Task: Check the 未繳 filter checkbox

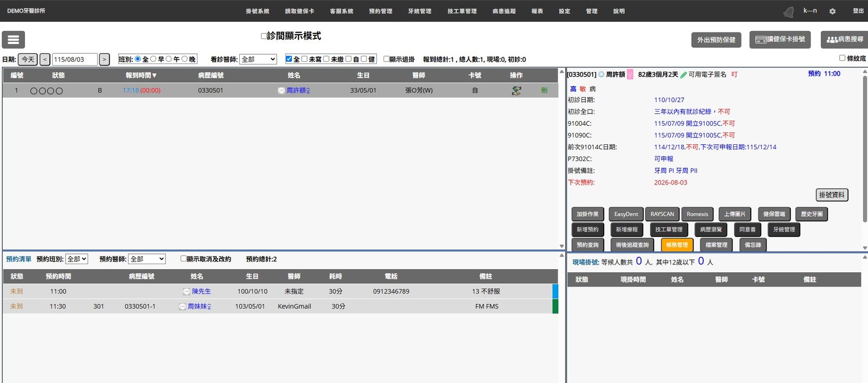Action: 326,59
